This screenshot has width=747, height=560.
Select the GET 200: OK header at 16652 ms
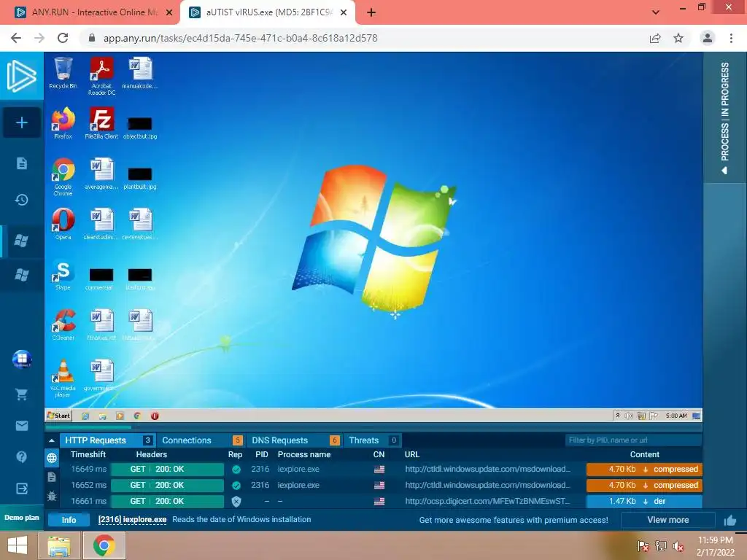167,485
